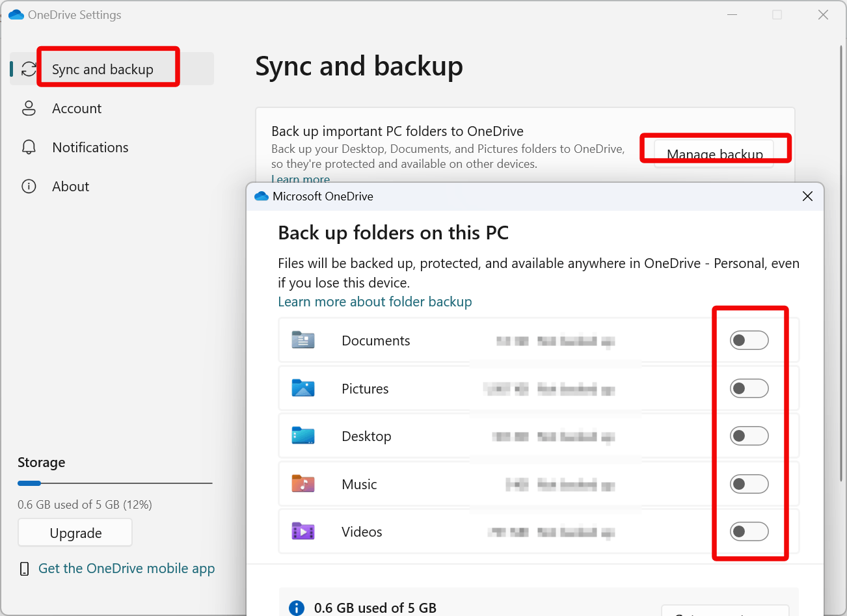Click the Documents folder icon
Image resolution: width=847 pixels, height=616 pixels.
[303, 340]
